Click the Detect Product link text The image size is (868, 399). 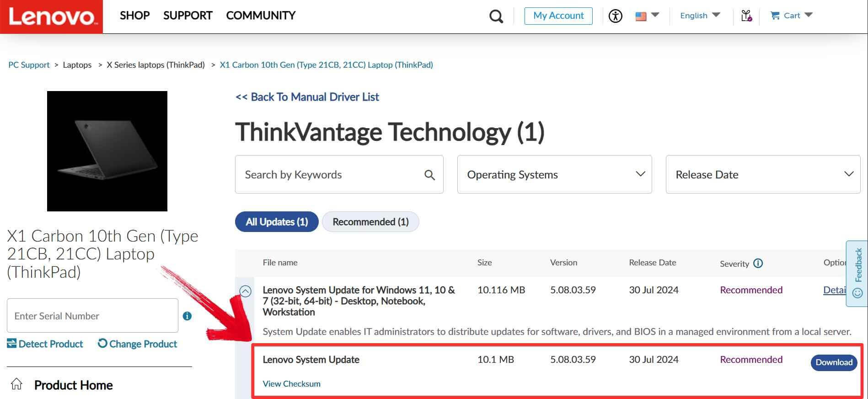[x=51, y=344]
